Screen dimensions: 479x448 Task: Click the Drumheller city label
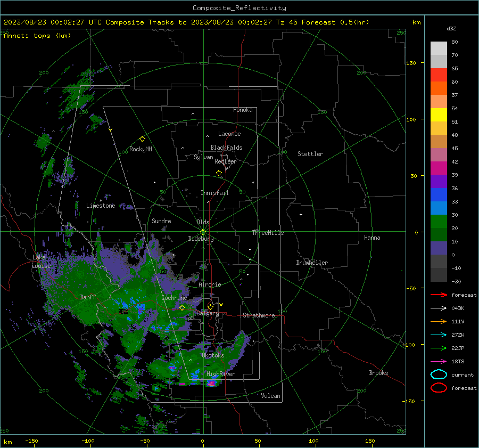(312, 263)
